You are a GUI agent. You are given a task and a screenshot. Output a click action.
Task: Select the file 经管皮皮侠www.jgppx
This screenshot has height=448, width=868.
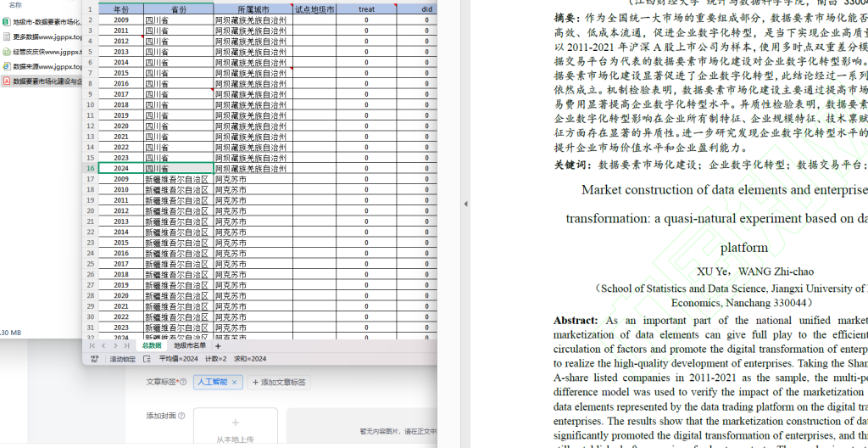coord(42,52)
